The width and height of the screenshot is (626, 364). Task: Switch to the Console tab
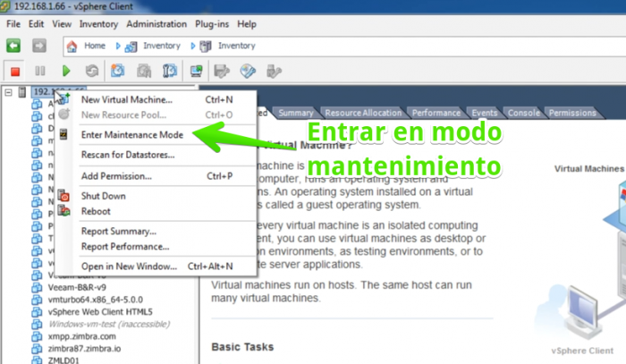[523, 113]
